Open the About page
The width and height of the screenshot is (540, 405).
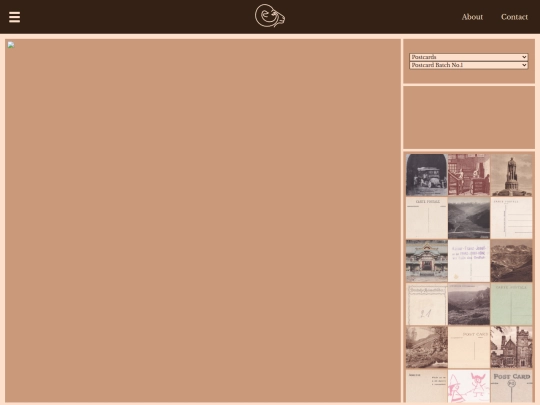472,17
